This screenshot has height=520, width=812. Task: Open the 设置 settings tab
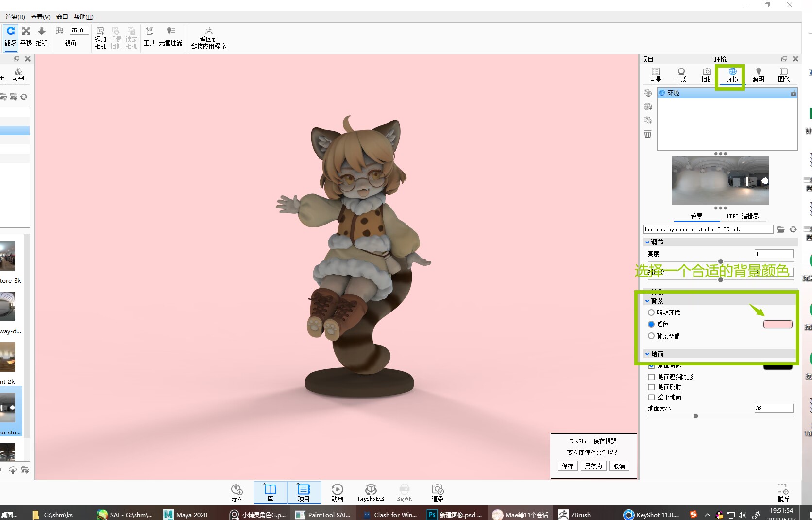click(x=697, y=216)
